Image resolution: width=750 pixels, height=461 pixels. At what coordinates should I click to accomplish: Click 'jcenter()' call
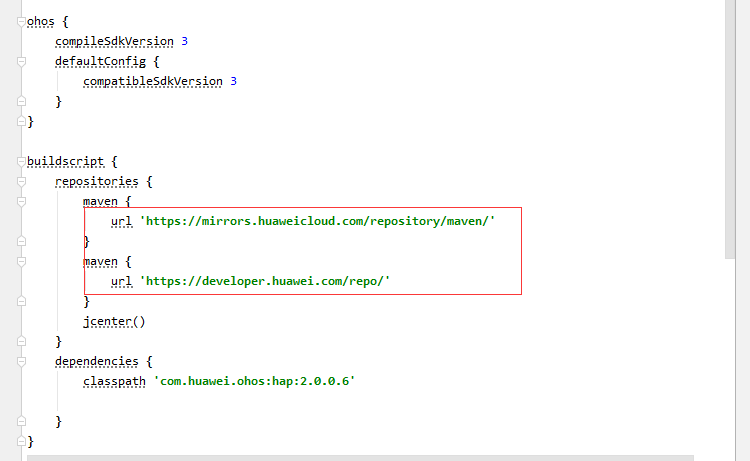click(114, 321)
